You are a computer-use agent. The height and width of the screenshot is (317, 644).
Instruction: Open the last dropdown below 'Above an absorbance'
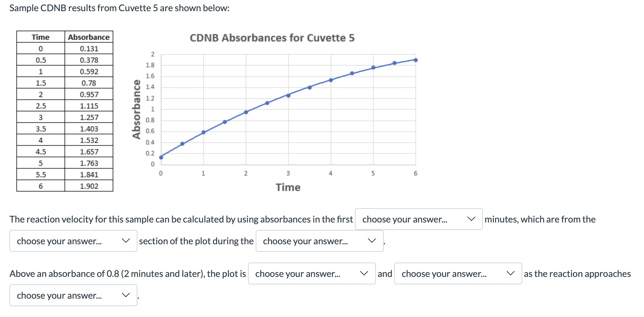click(73, 295)
